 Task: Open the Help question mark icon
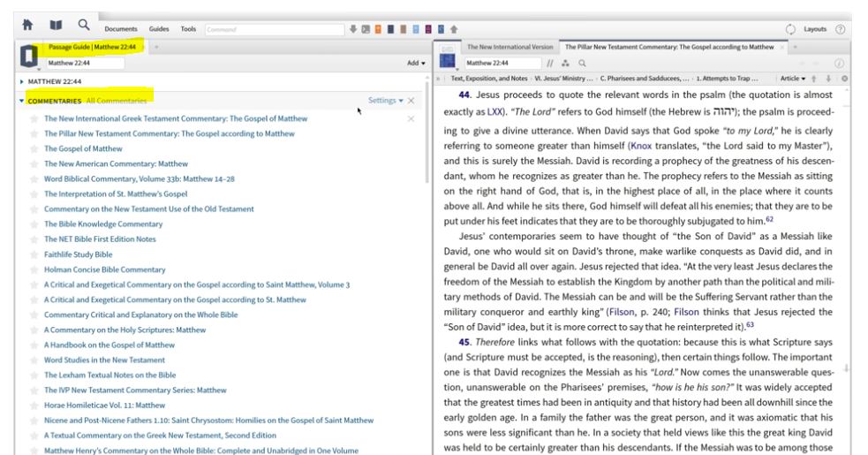point(841,29)
